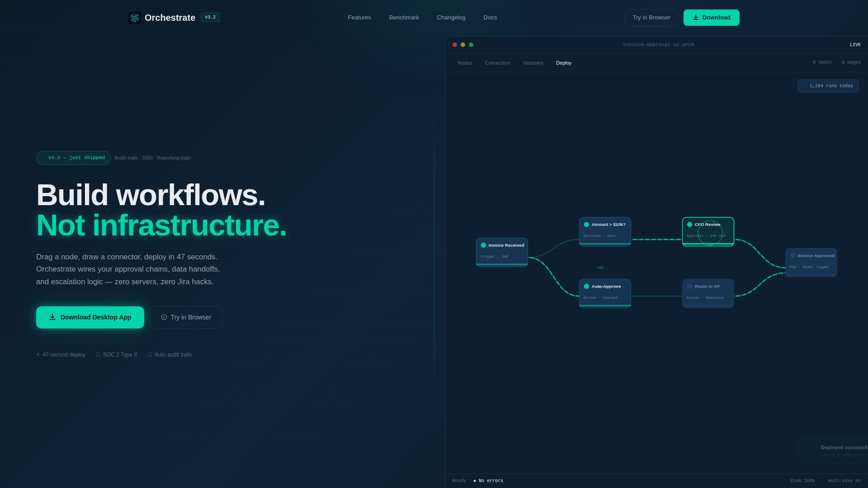Select the Invoice Approved end node
The height and width of the screenshot is (488, 868).
pyautogui.click(x=811, y=263)
